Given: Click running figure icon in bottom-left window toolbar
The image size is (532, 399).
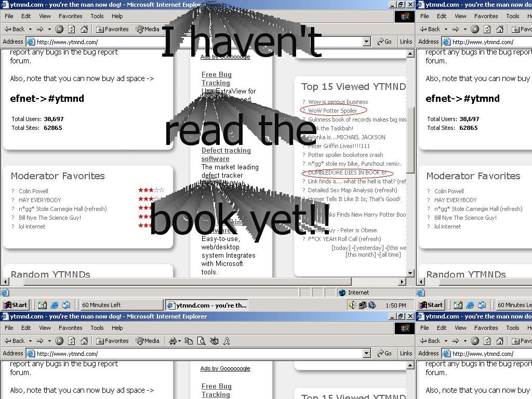Looking at the screenshot, I should [227, 341].
